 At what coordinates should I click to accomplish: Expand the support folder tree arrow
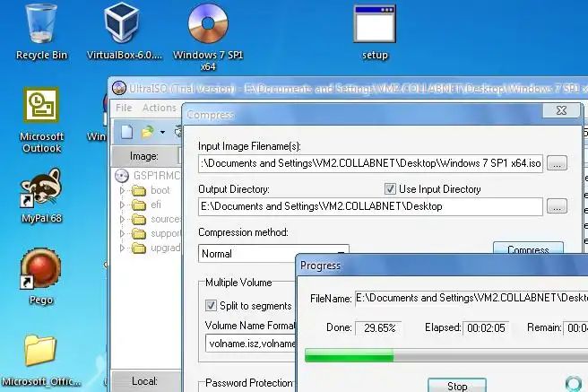[122, 234]
